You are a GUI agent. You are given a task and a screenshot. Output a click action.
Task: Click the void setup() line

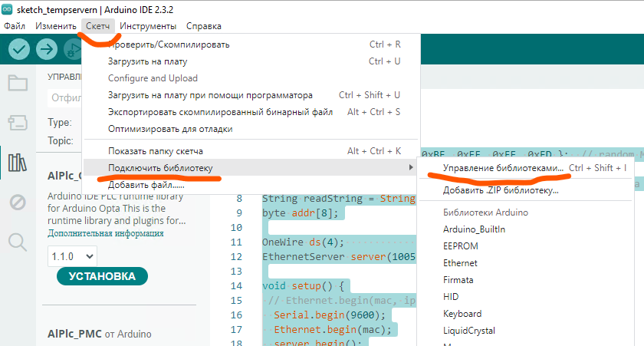click(x=304, y=286)
